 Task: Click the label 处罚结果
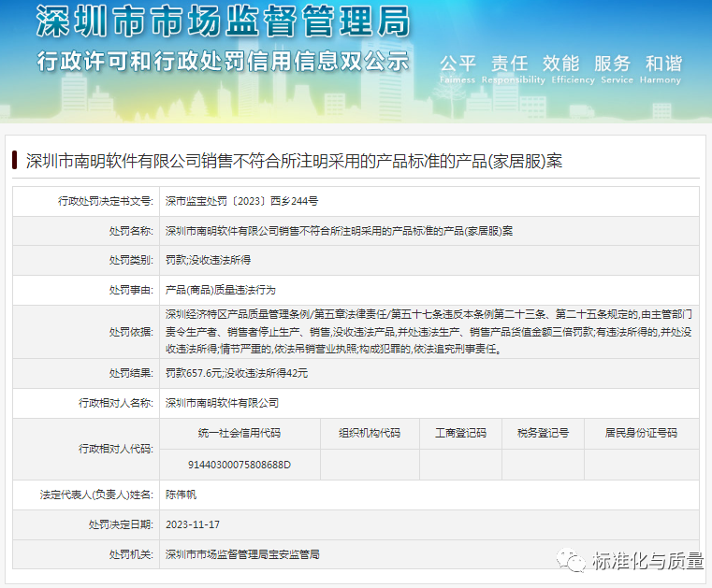[131, 373]
